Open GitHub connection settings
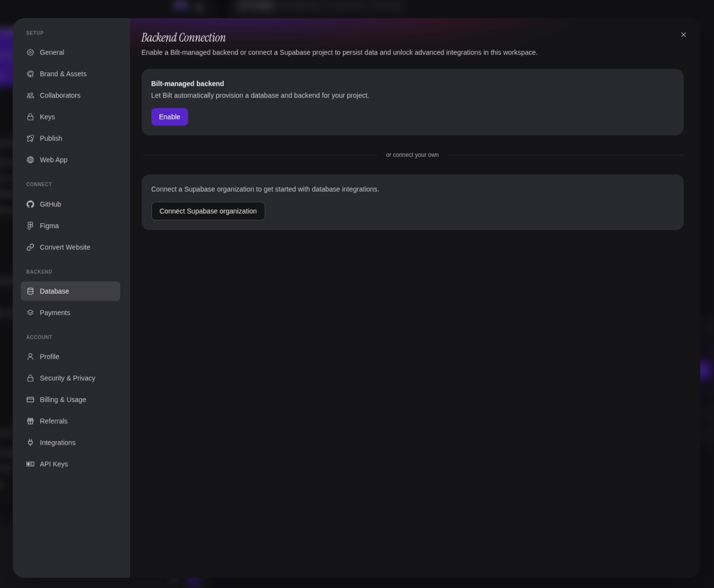 (x=70, y=204)
